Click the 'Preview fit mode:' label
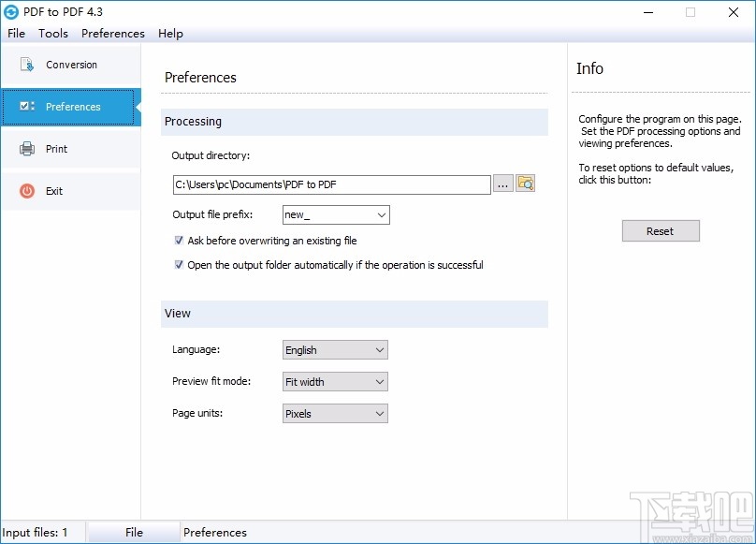The height and width of the screenshot is (544, 756). 211,381
